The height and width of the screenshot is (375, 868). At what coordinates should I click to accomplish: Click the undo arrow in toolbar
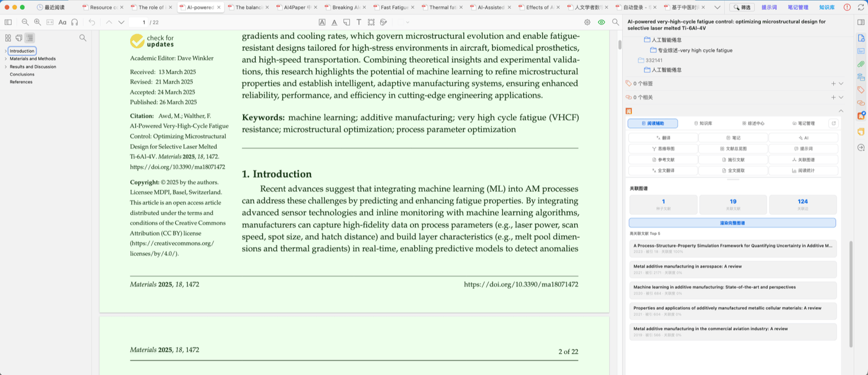coord(92,22)
